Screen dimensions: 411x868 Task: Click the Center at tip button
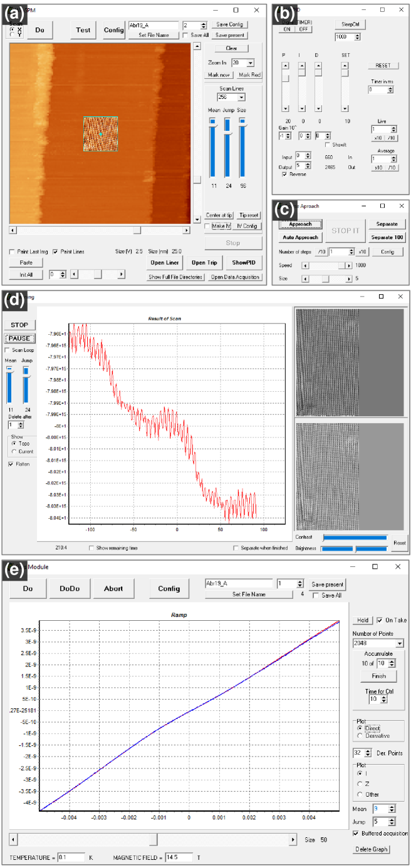pyautogui.click(x=218, y=215)
